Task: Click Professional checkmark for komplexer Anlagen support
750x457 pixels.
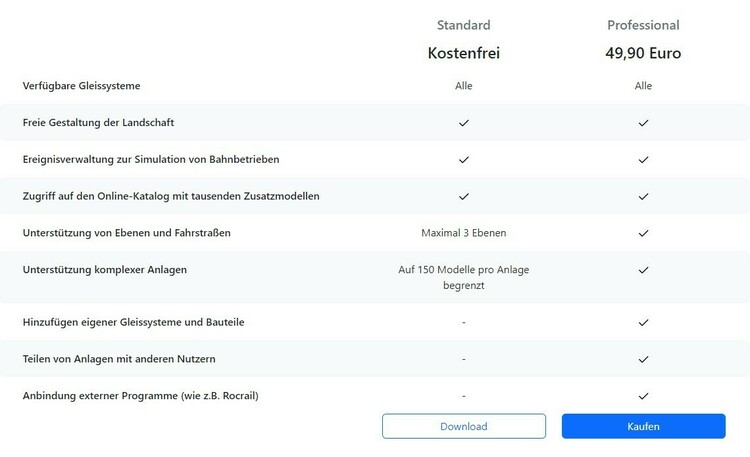Action: click(643, 269)
